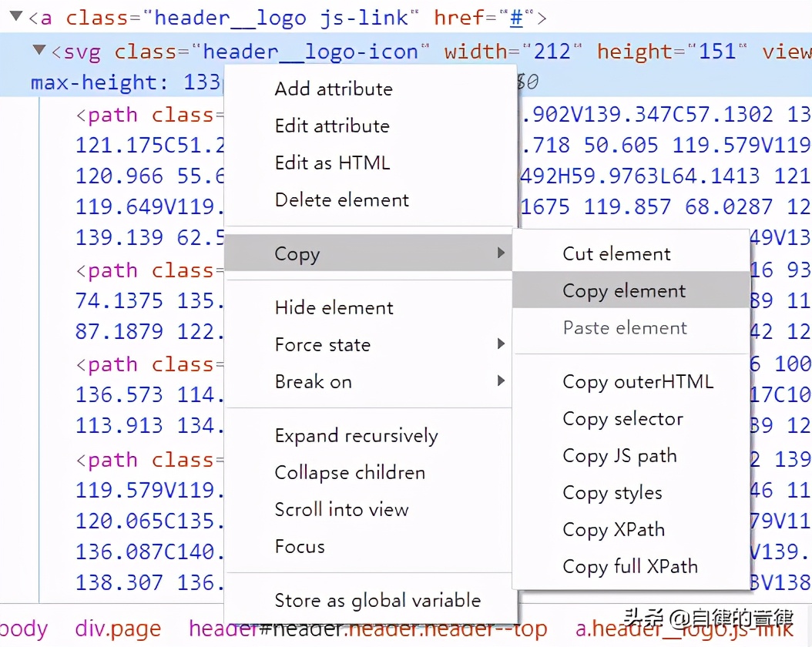812x647 pixels.
Task: Open the Copy submenu item
Action: click(x=297, y=254)
